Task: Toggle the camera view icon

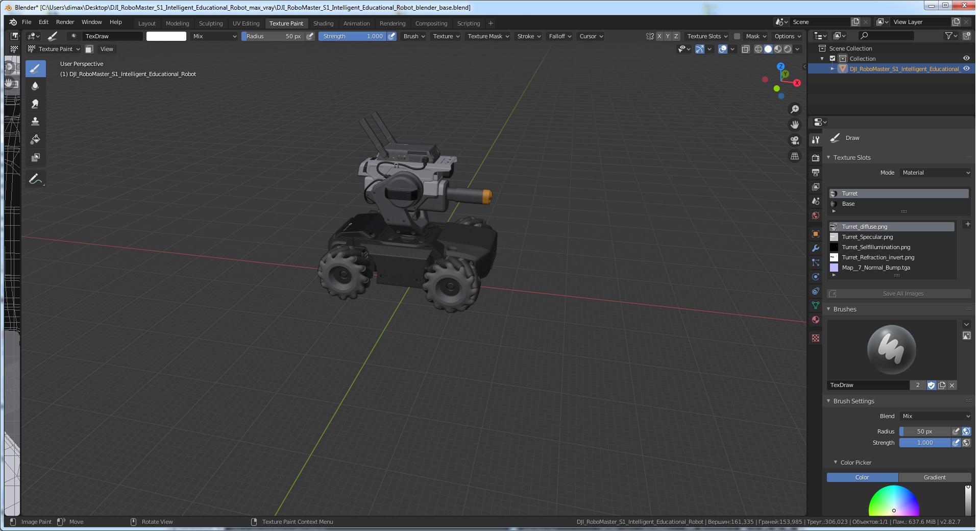Action: click(795, 140)
